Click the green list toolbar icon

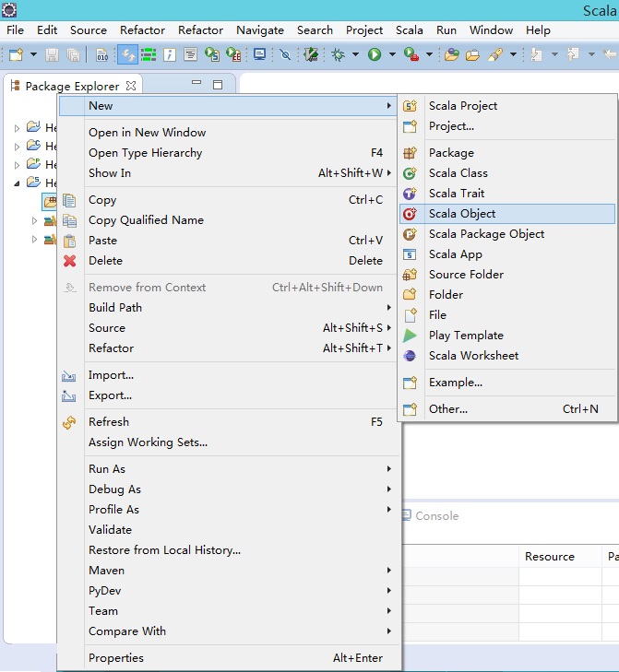(149, 55)
